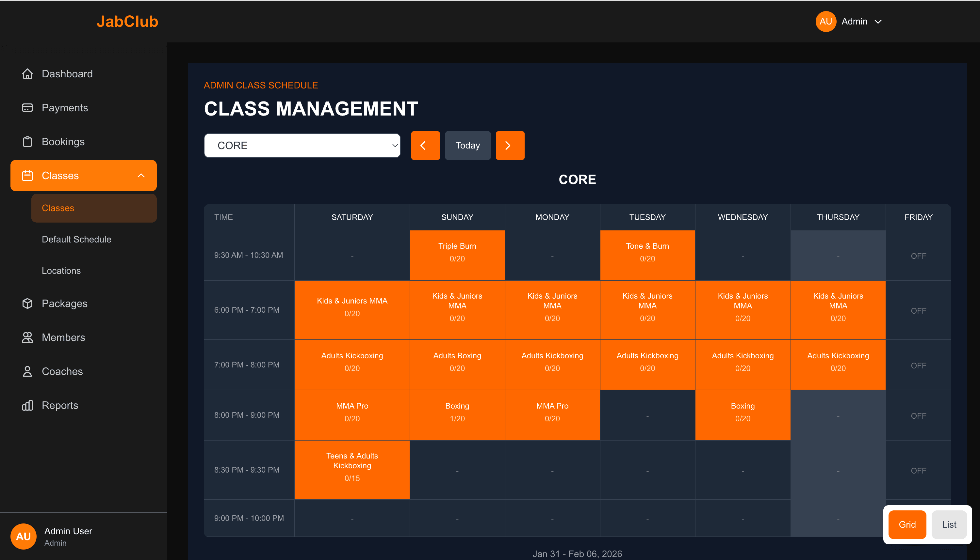980x560 pixels.
Task: Click the Payments card icon
Action: (27, 108)
